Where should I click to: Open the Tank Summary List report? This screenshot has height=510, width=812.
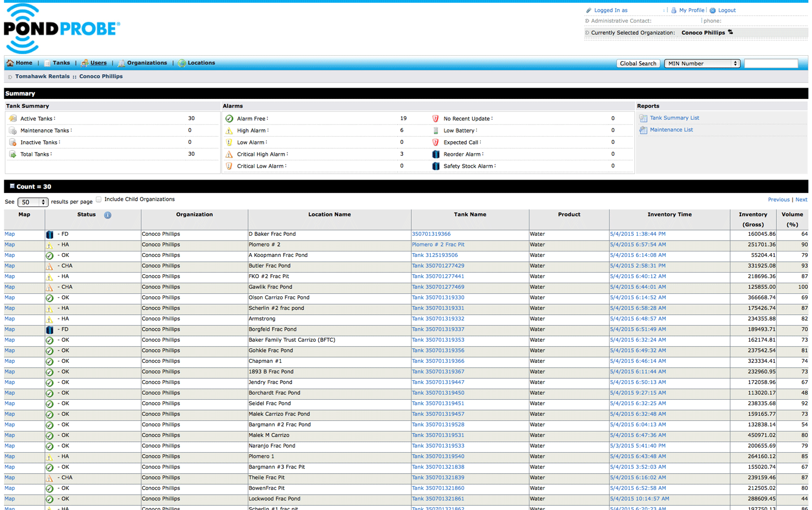click(674, 118)
